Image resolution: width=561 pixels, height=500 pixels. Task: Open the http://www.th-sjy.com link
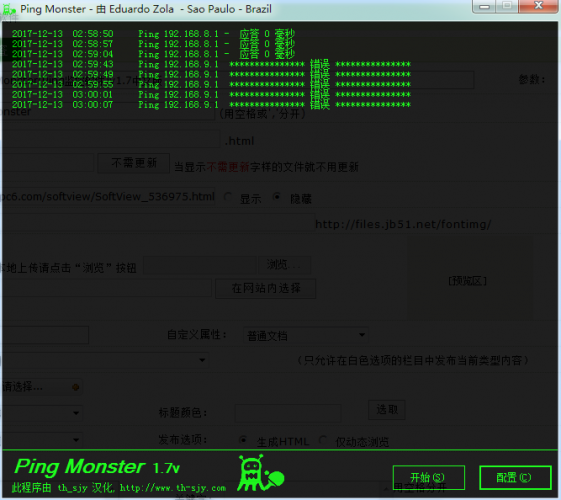(x=173, y=488)
